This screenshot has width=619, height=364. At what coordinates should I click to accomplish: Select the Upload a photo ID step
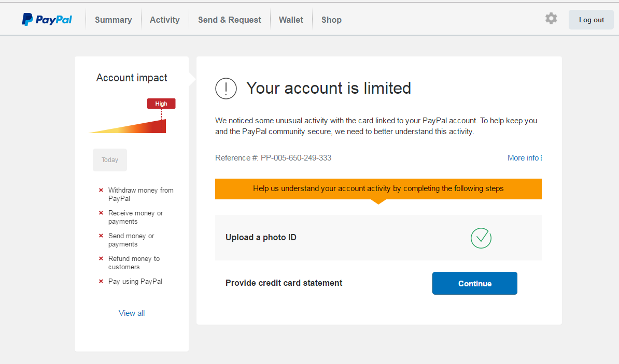378,238
